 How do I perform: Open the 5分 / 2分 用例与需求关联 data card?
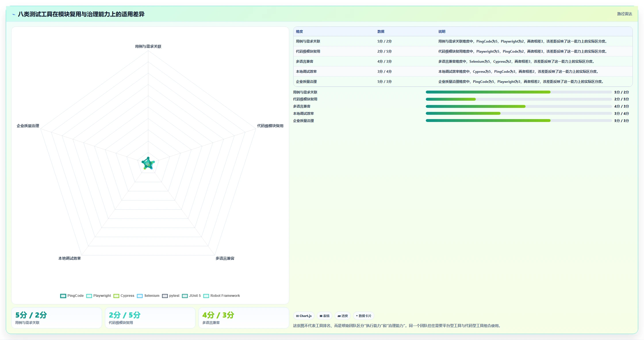(x=56, y=318)
